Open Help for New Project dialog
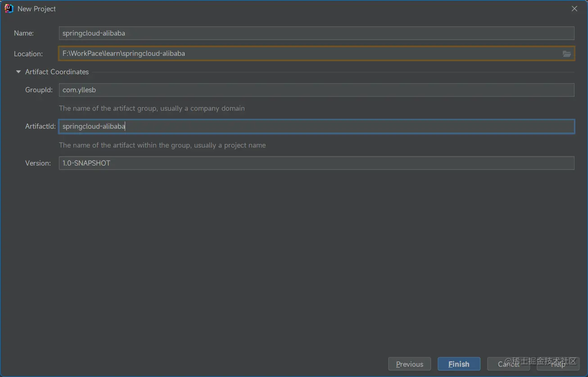 point(558,364)
